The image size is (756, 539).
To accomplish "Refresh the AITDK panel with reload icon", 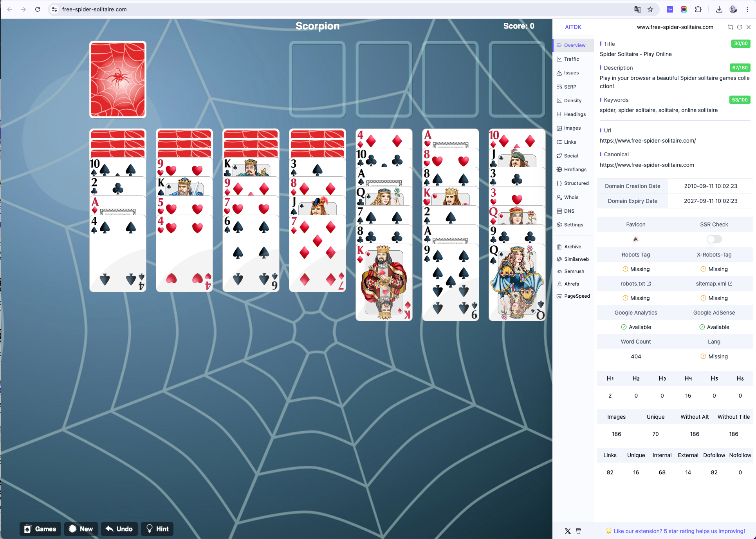I will [740, 27].
